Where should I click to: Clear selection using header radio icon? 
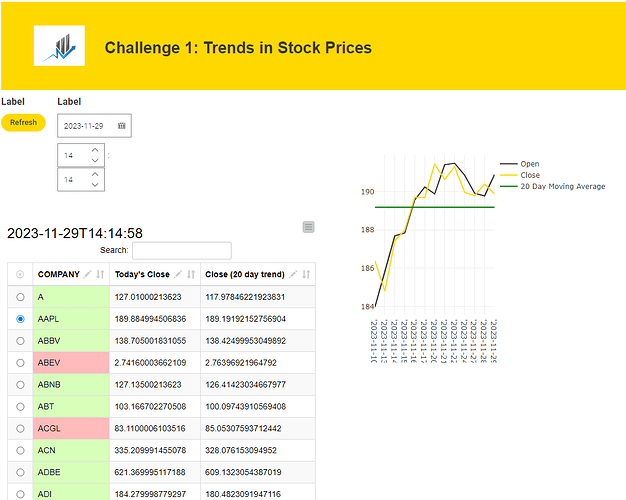pos(20,274)
